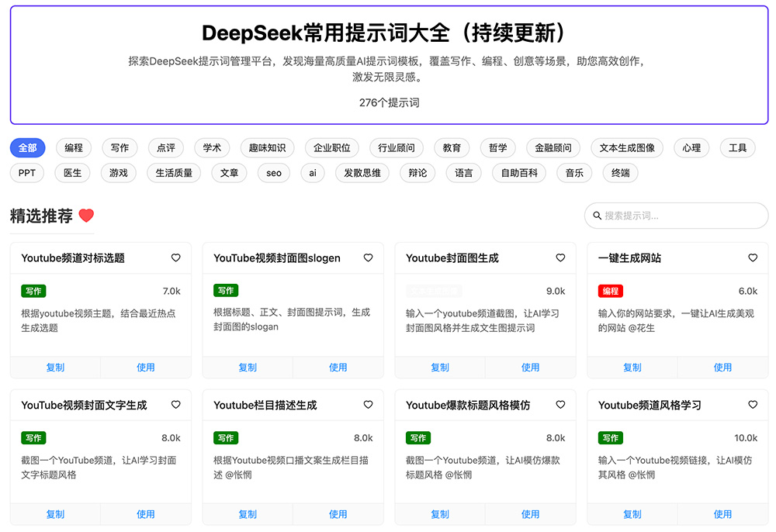Screen dimensions: 776x532
Task: Use the YouTube视频封面图slogan prompt
Action: pos(338,368)
